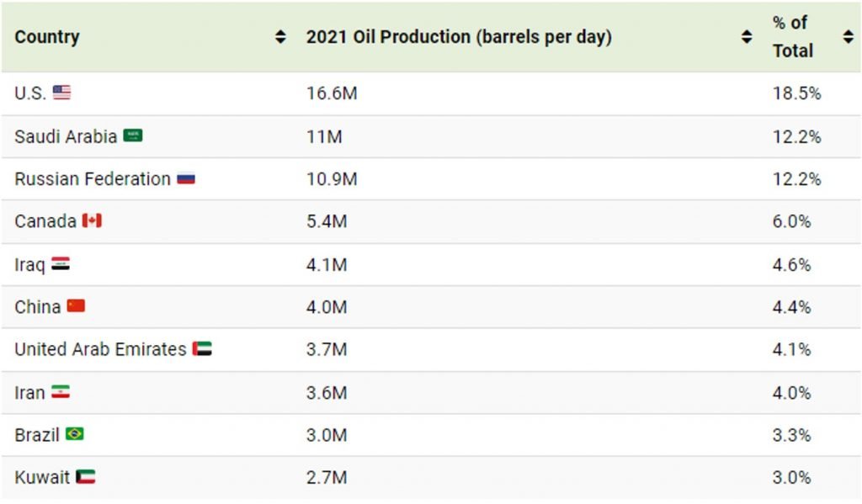Select Kuwait's 2.7M production value
This screenshot has width=862, height=504.
[327, 478]
